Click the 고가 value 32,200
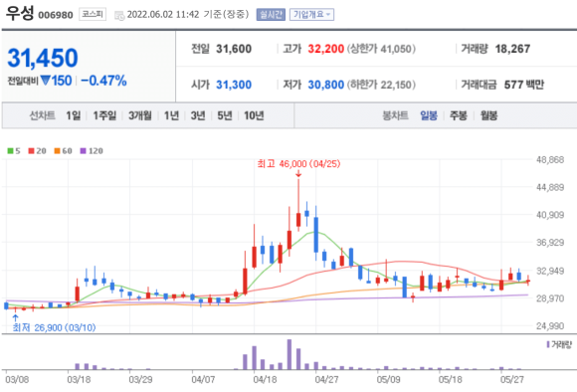 coord(325,49)
